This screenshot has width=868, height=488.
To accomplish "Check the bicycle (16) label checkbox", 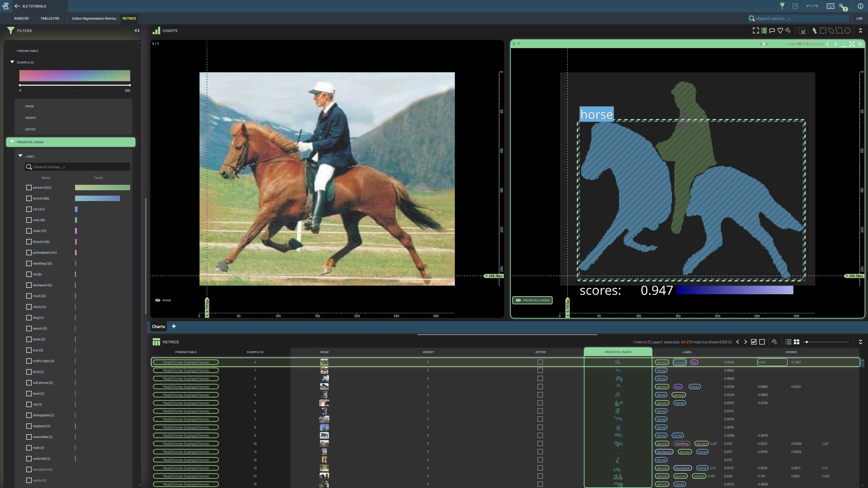I will tap(29, 242).
